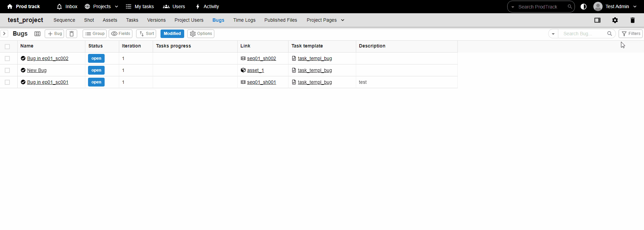This screenshot has width=644, height=230.
Task: Check the New Bug row checkbox
Action: pos(7,70)
